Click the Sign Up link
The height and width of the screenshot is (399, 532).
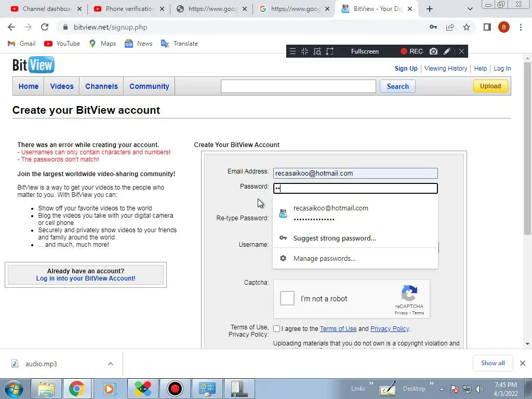point(406,69)
